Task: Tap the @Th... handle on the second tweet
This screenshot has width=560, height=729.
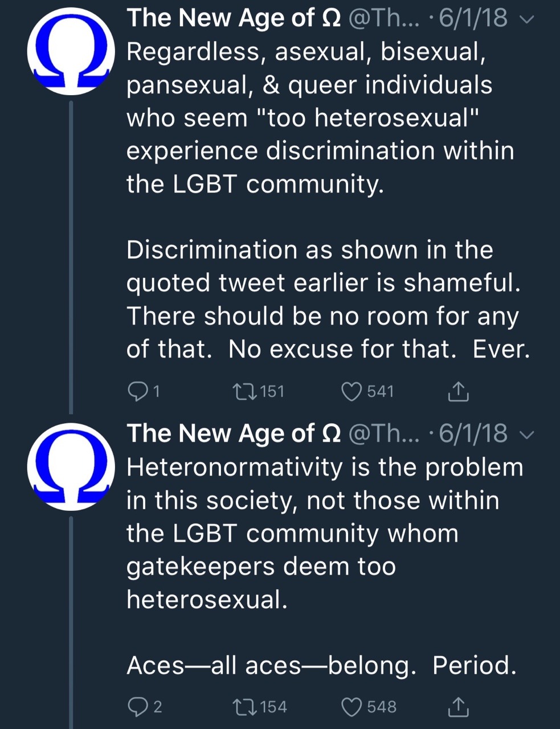Action: coord(383,433)
